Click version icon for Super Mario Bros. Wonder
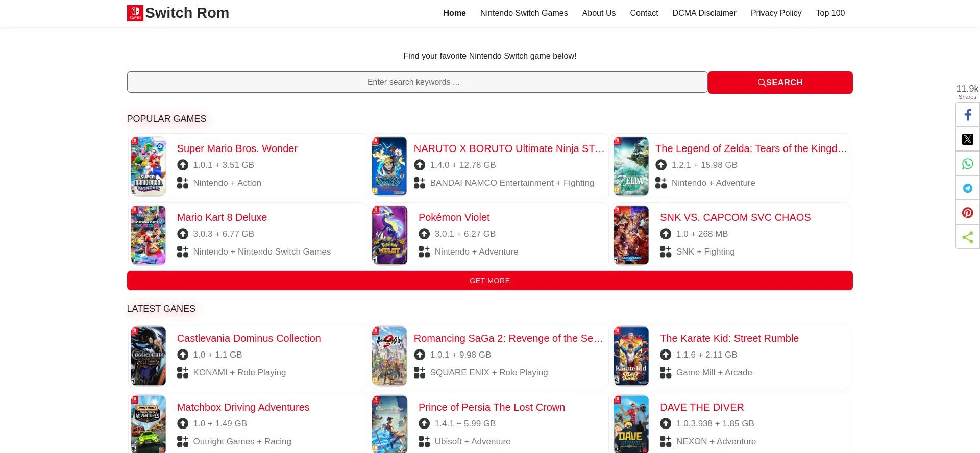The image size is (980, 453). 183,165
